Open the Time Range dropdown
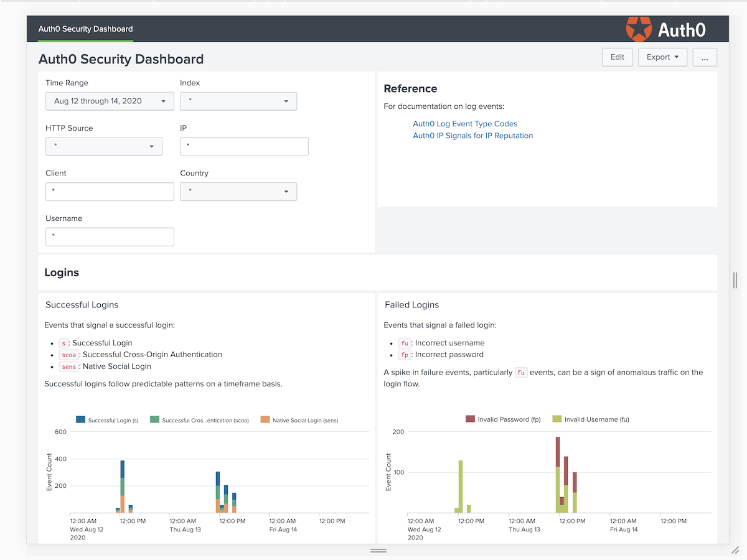 coord(110,101)
